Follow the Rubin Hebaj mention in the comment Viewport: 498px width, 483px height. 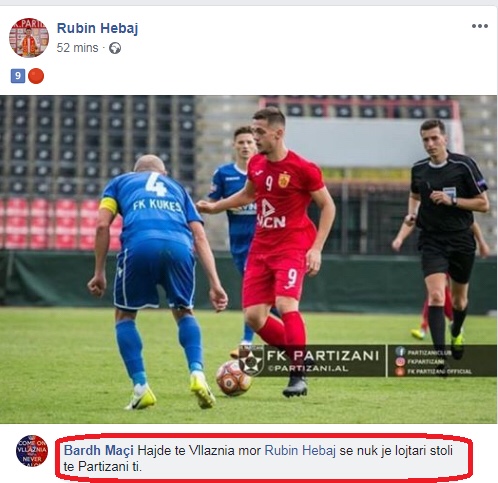[x=300, y=450]
